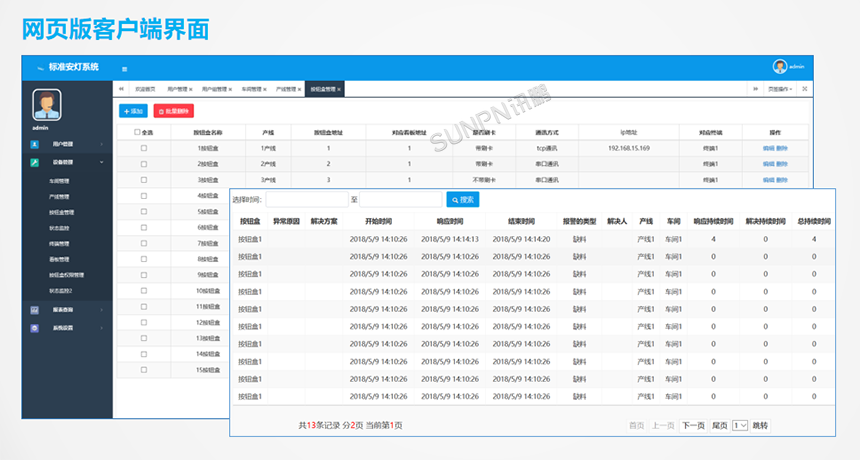This screenshot has width=860, height=460.
Task: Check the box for 6按钮盒 row
Action: (x=144, y=228)
